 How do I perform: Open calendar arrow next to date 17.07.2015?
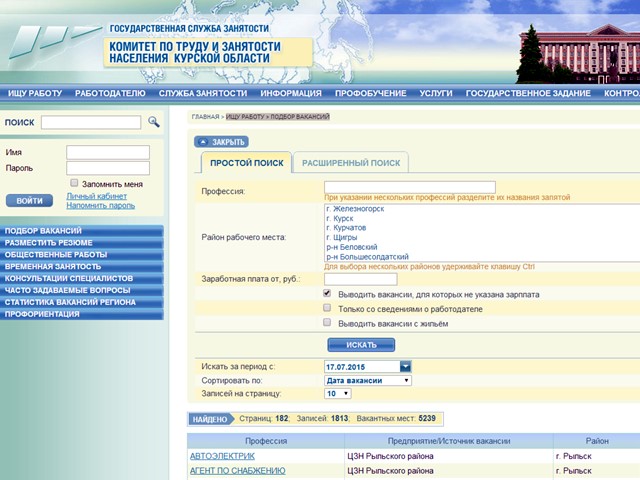pos(405,367)
